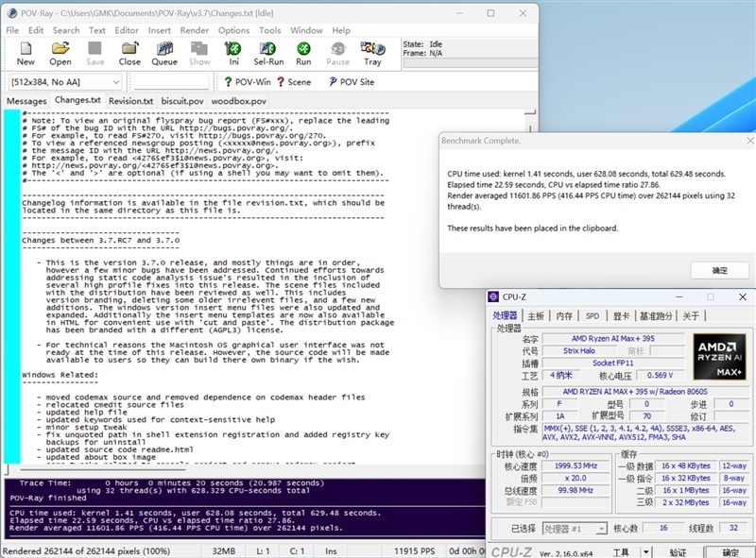This screenshot has height=558, width=756.
Task: Click the Close file toolbar icon
Action: click(129, 54)
